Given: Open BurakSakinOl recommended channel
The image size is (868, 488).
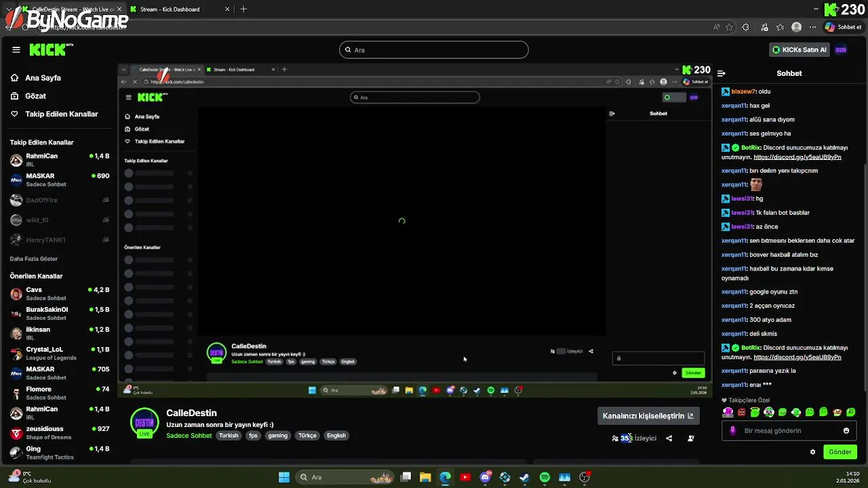Looking at the screenshot, I should pos(60,313).
